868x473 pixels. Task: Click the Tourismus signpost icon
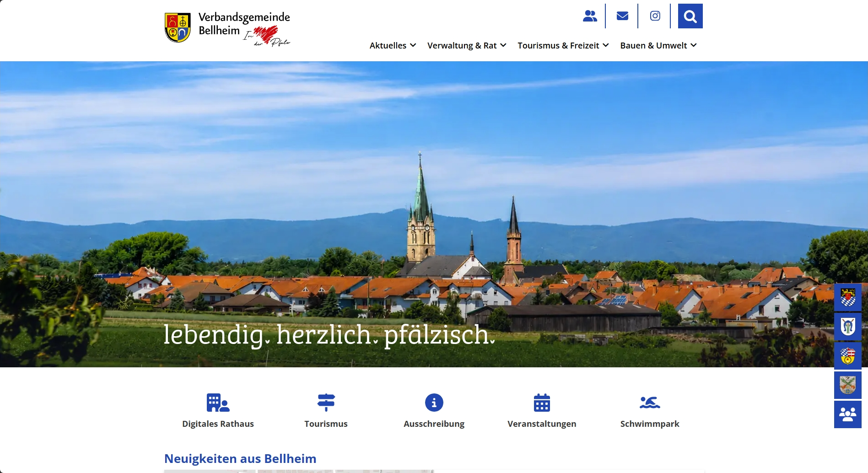tap(326, 403)
